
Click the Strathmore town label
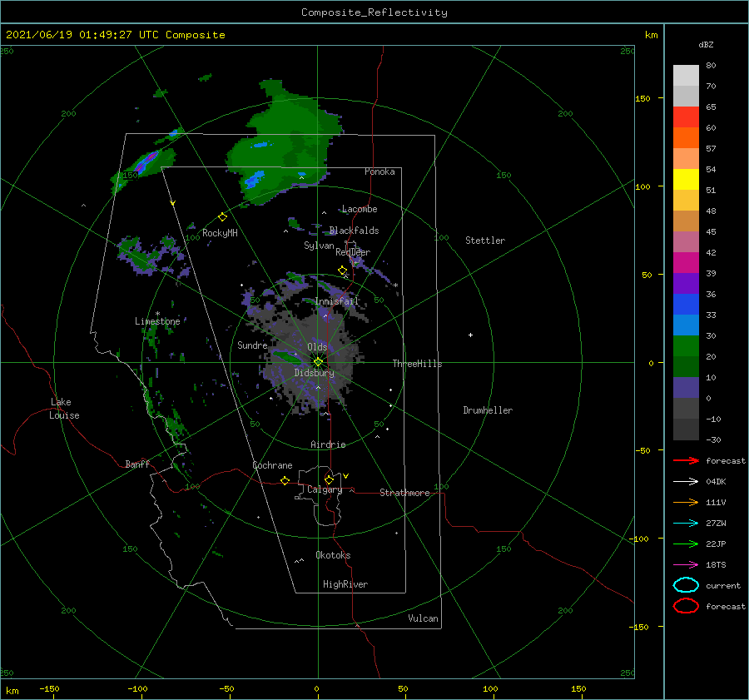click(x=404, y=493)
